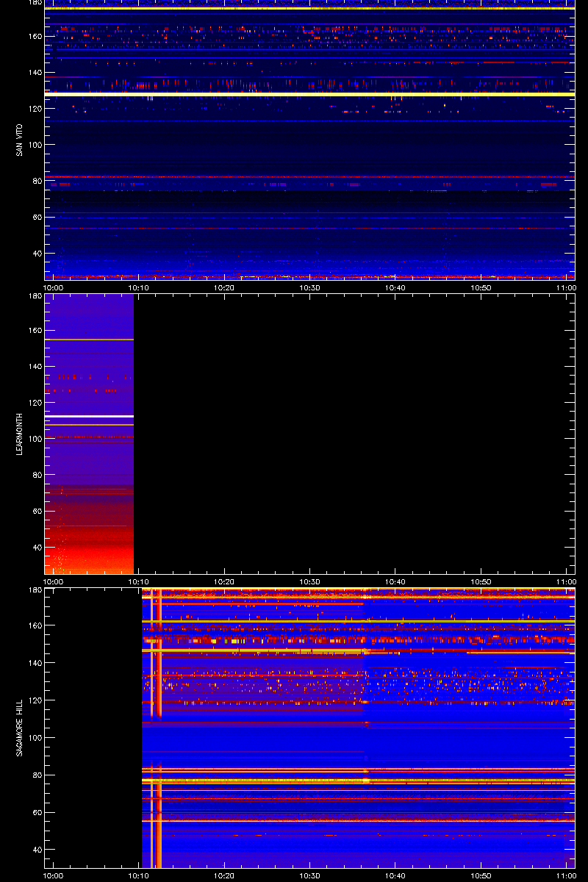Click 10:30 time label below Learmonth panel
The height and width of the screenshot is (882, 588).
(x=310, y=581)
